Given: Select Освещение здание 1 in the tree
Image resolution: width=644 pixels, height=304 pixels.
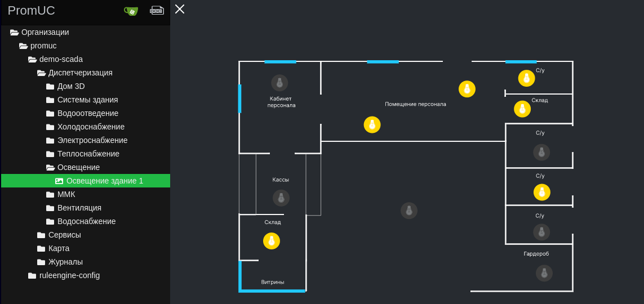Looking at the screenshot, I should pos(104,181).
